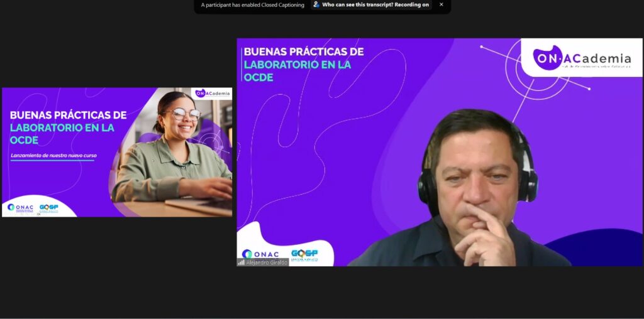The height and width of the screenshot is (319, 644).
Task: Dismiss the closed captioning notification banner
Action: [x=441, y=4]
